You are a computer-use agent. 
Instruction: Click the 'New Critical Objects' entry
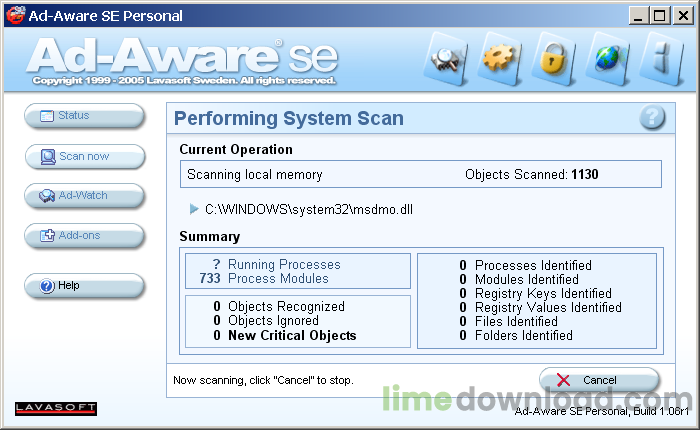tap(285, 335)
